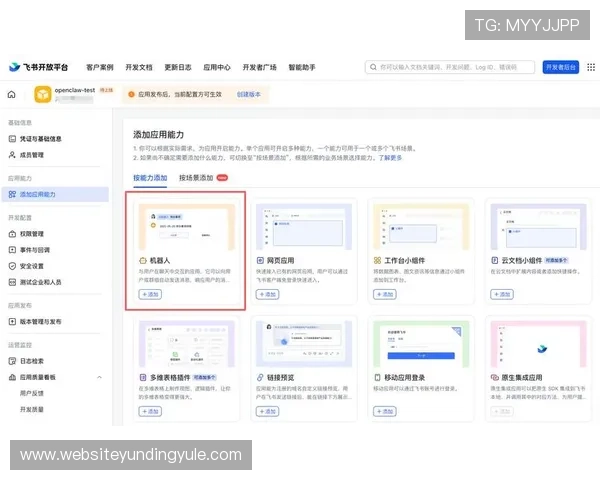Image resolution: width=600 pixels, height=480 pixels.
Task: Click the 日志检索 sidebar icon
Action: pyautogui.click(x=12, y=361)
